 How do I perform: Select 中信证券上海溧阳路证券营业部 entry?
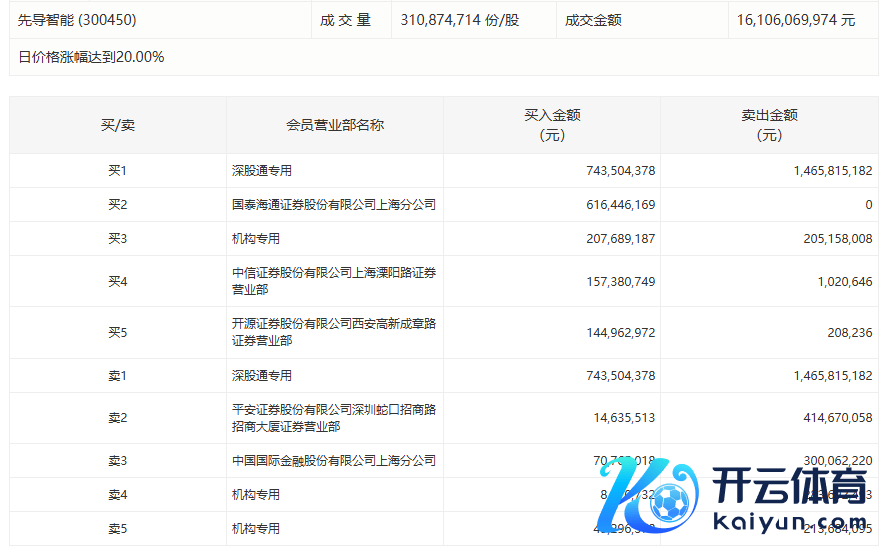coord(334,281)
